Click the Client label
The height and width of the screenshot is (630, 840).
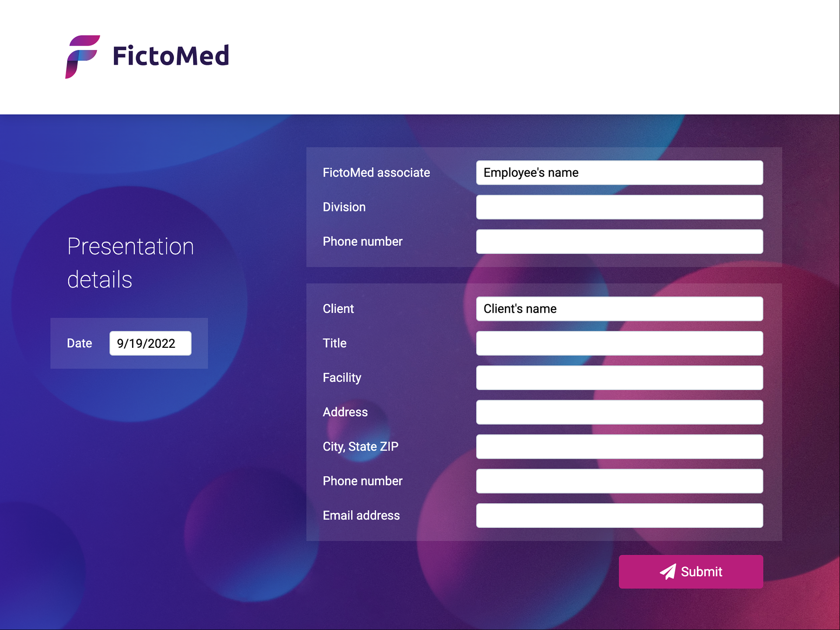click(338, 309)
